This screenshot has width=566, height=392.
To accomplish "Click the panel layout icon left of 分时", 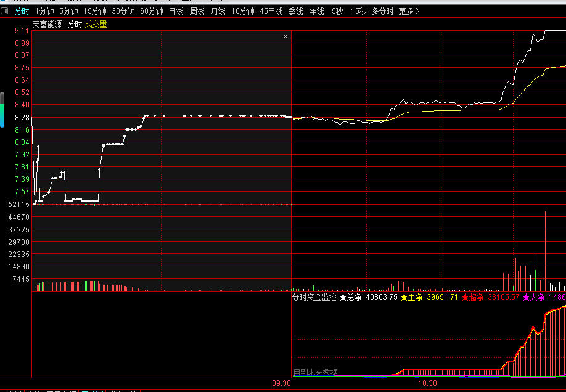I will pos(4,11).
